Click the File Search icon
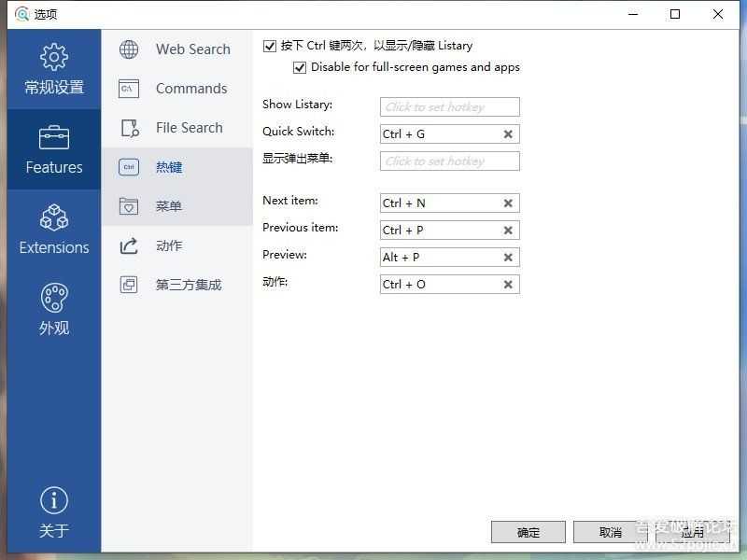Viewport: 747px width, 560px height. click(129, 128)
